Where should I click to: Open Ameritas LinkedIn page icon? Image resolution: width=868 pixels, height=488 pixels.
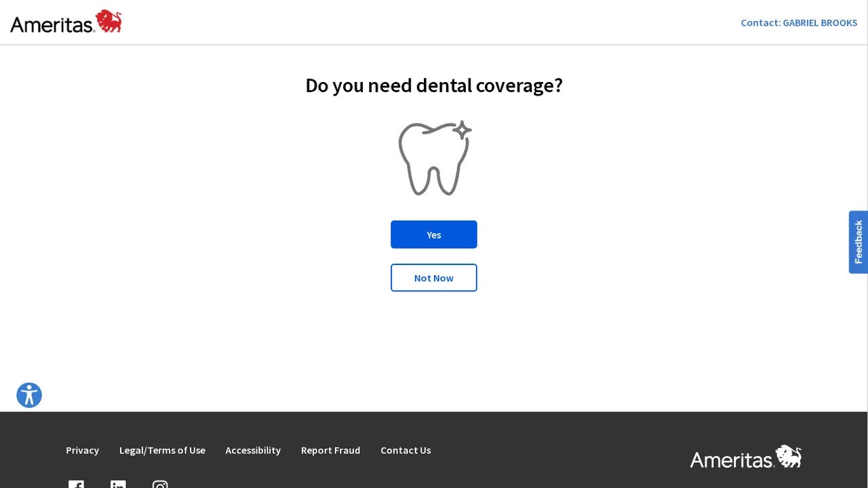[x=118, y=484]
